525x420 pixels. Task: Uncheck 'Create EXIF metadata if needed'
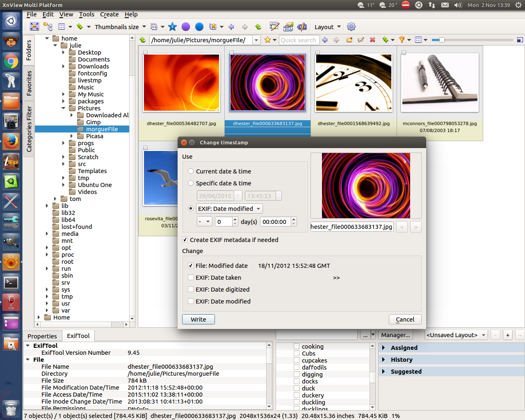(185, 240)
